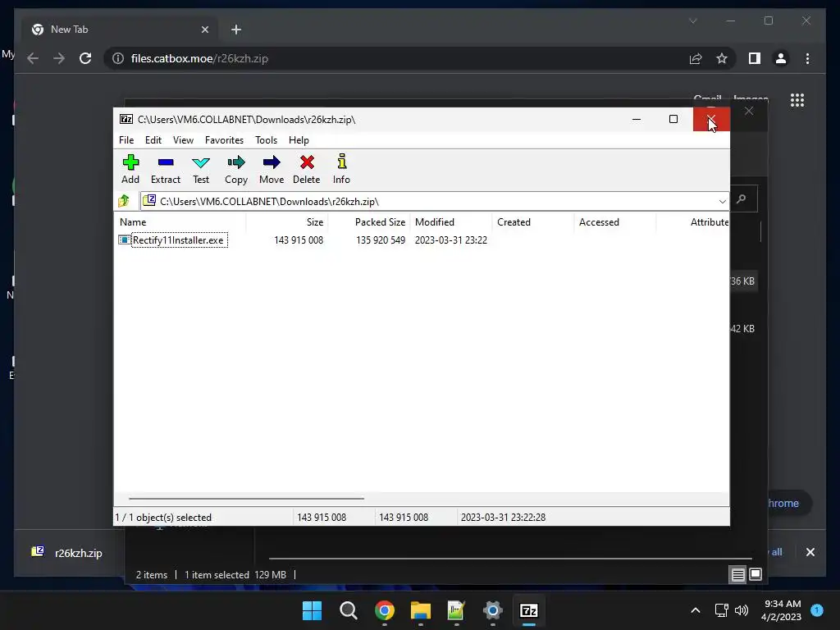Click the horizontal scrollbar in the file list
Viewport: 840px width, 630px height.
tap(246, 498)
